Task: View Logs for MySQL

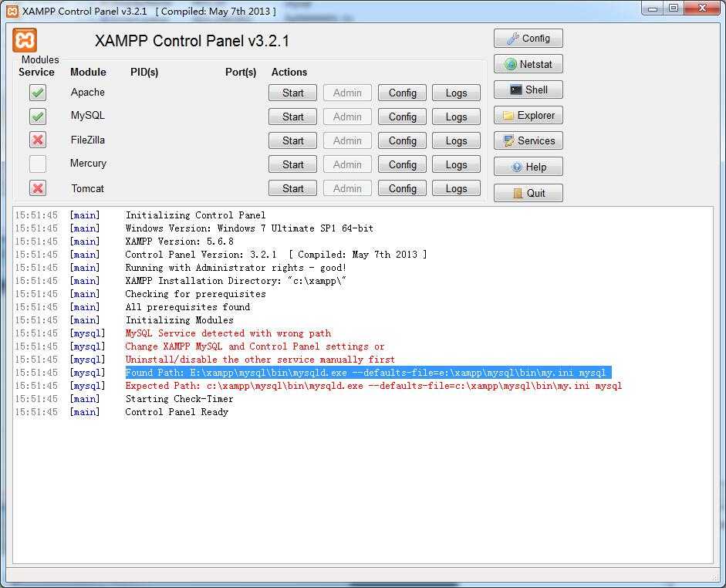Action: coord(456,117)
